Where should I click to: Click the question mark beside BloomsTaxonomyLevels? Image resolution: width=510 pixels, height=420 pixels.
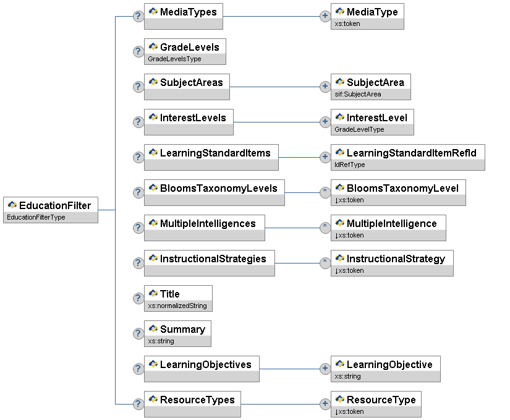click(x=138, y=192)
